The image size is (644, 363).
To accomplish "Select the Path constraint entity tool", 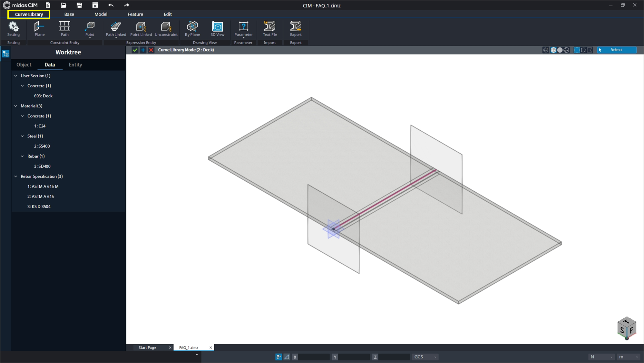I will (x=64, y=29).
